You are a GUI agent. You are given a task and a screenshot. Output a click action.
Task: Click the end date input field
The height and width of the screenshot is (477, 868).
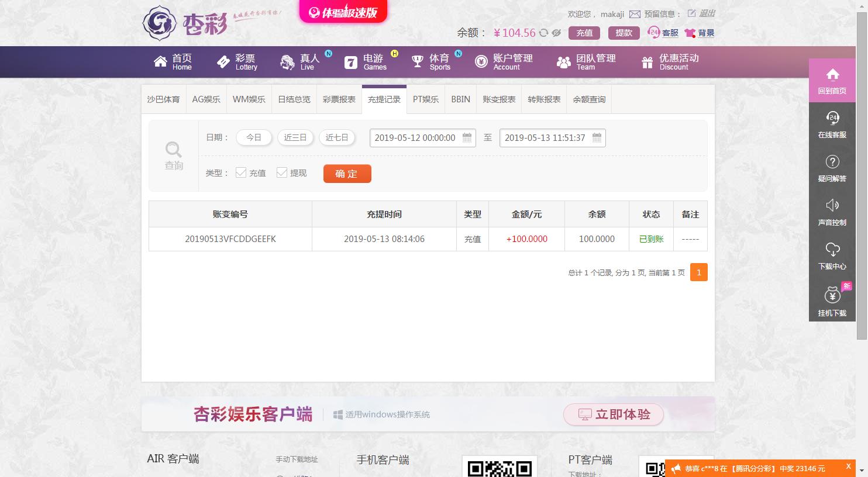point(552,138)
